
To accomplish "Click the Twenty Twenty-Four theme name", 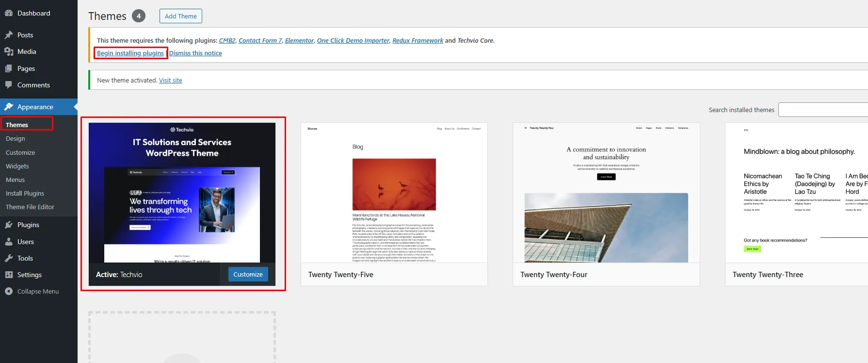I will [554, 274].
